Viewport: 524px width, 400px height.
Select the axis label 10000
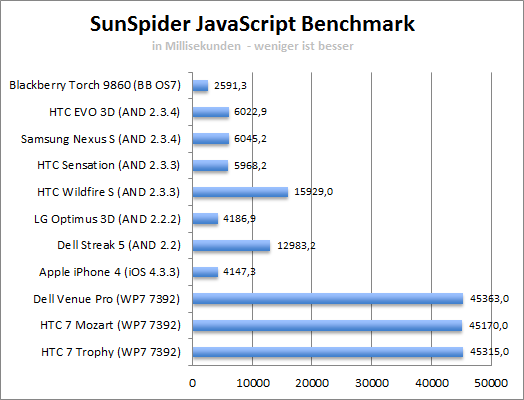pos(253,383)
